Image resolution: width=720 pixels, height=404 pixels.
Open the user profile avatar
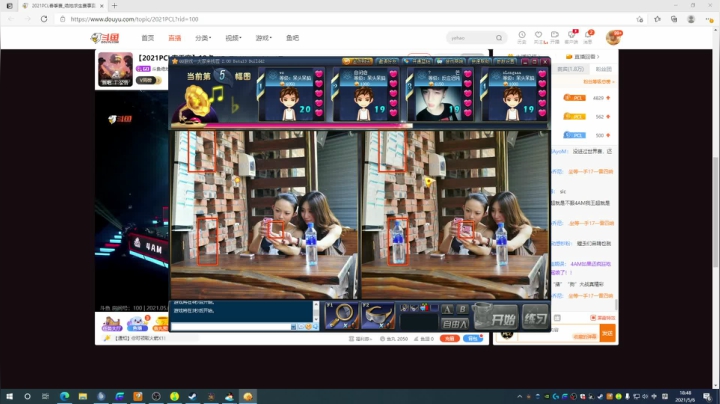[613, 38]
